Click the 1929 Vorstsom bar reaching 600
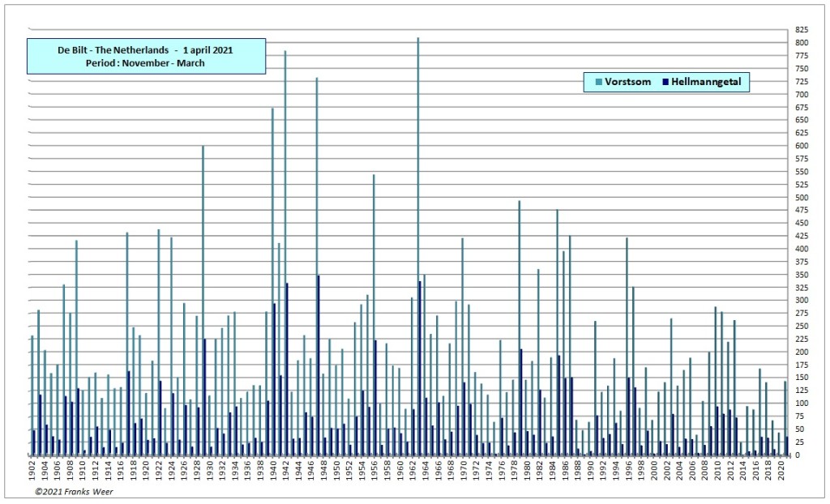The height and width of the screenshot is (504, 830). [x=203, y=284]
